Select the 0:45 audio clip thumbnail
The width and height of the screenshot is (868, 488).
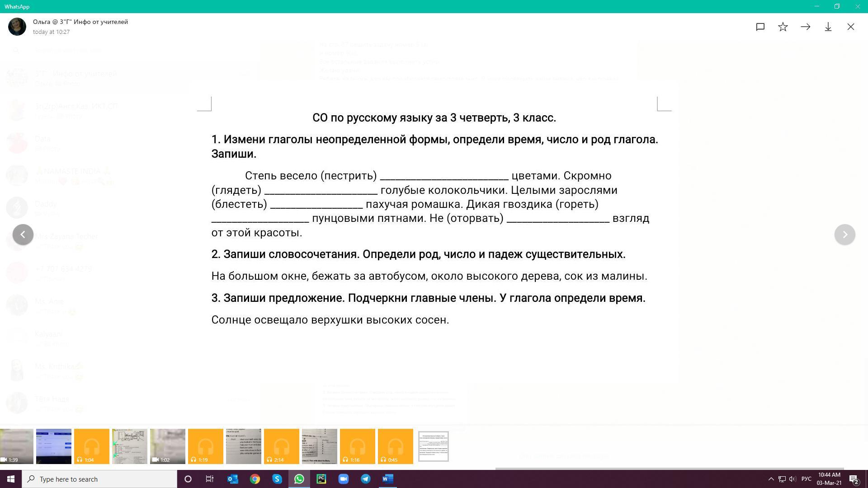click(x=396, y=446)
